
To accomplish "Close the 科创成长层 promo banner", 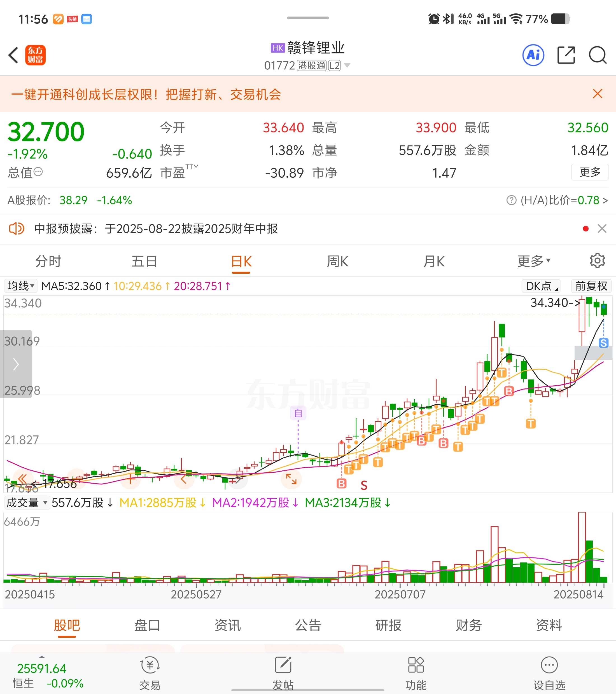I will click(597, 94).
